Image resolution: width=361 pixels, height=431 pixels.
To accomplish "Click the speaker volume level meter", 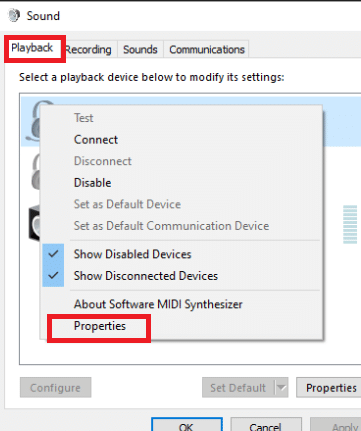I will (350, 224).
